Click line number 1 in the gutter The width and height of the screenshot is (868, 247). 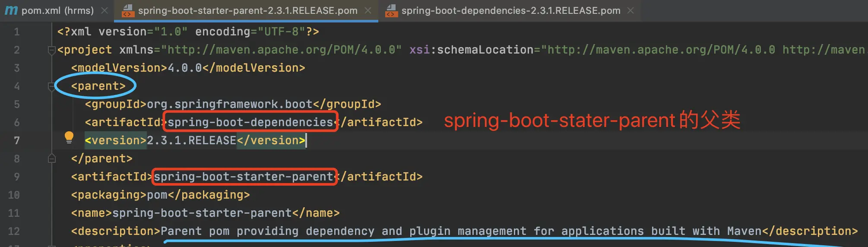(x=16, y=32)
